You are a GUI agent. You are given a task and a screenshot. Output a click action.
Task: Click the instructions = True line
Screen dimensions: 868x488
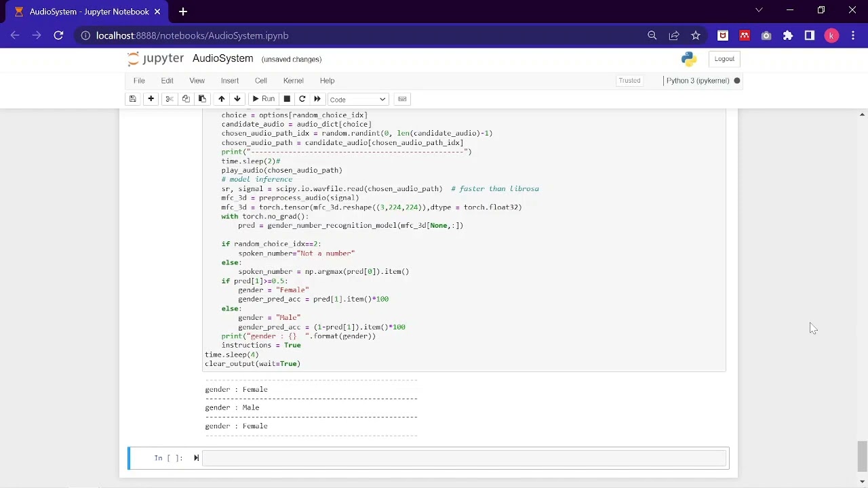click(x=261, y=346)
